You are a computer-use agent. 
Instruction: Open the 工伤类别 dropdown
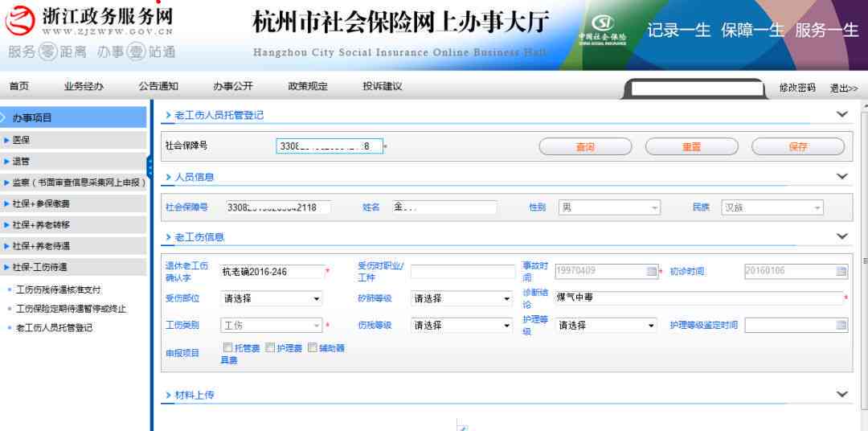point(272,326)
